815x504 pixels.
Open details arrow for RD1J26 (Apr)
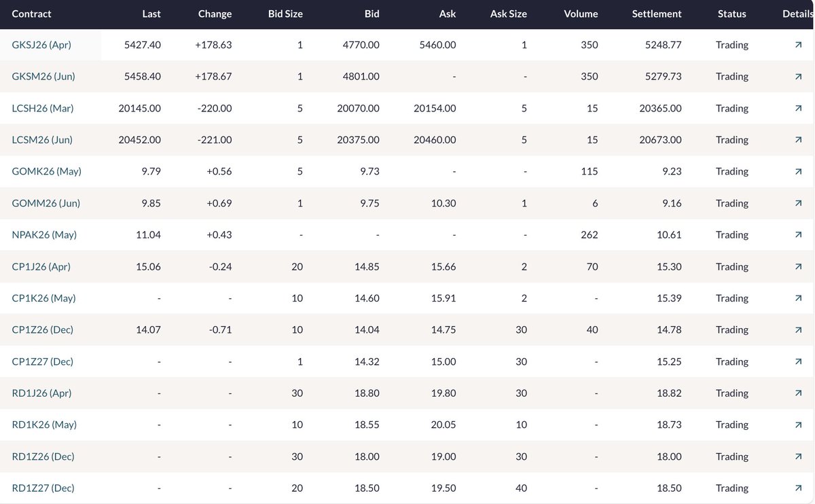point(797,393)
